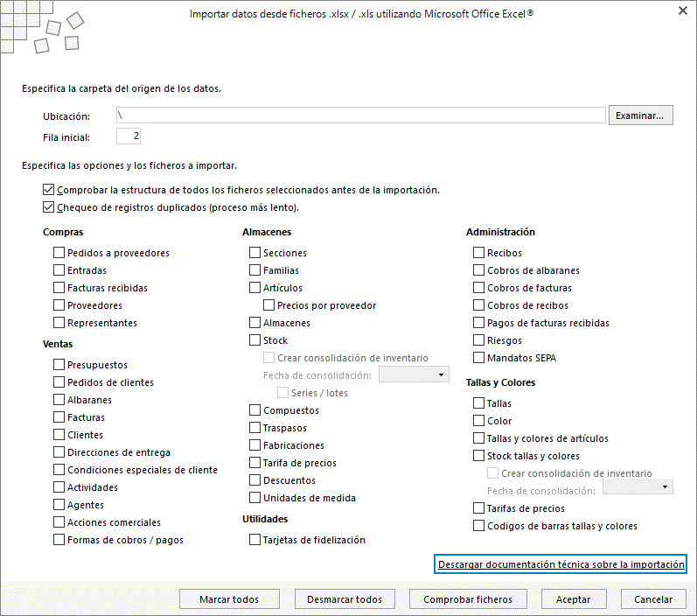
Task: Focus the Ubicación path field
Action: coord(360,115)
